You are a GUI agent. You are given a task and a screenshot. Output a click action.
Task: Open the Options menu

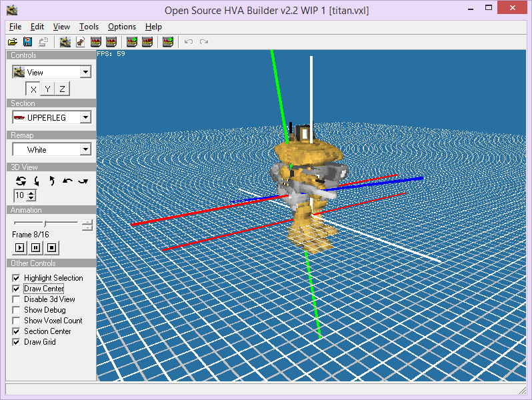click(x=122, y=27)
